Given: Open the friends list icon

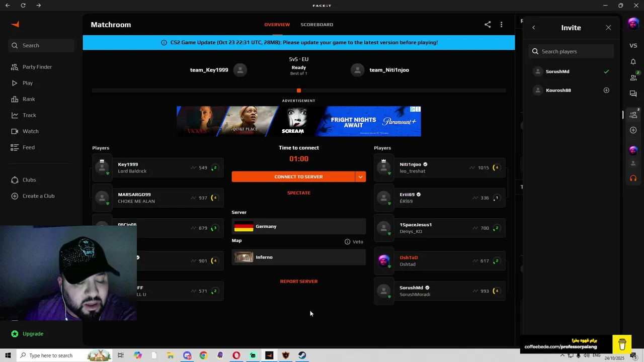Looking at the screenshot, I should (633, 77).
